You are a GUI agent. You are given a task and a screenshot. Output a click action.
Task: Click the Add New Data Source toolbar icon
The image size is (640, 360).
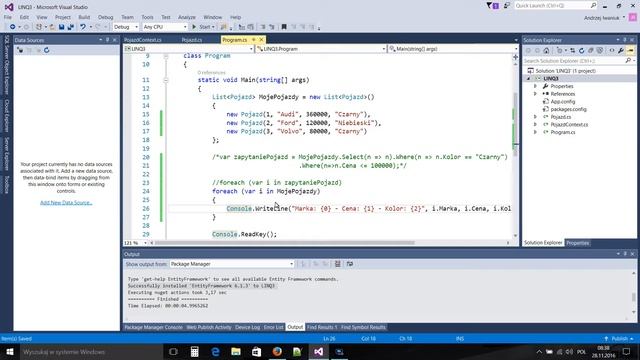click(x=20, y=50)
